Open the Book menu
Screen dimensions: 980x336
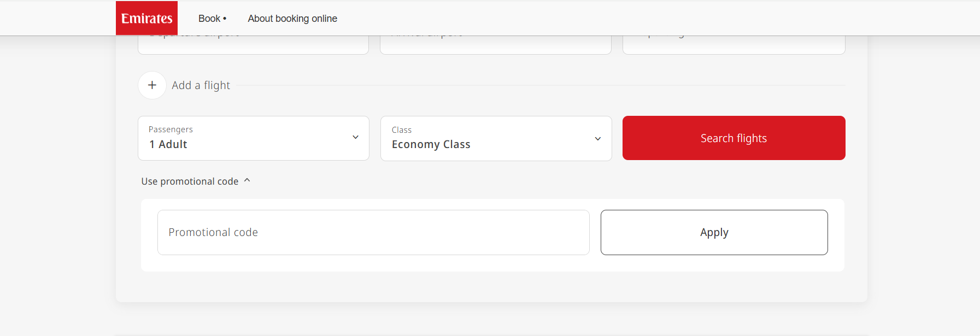[209, 19]
